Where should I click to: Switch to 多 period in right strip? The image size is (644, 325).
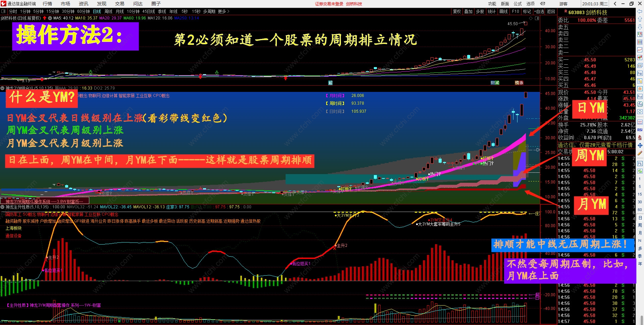(x=640, y=249)
